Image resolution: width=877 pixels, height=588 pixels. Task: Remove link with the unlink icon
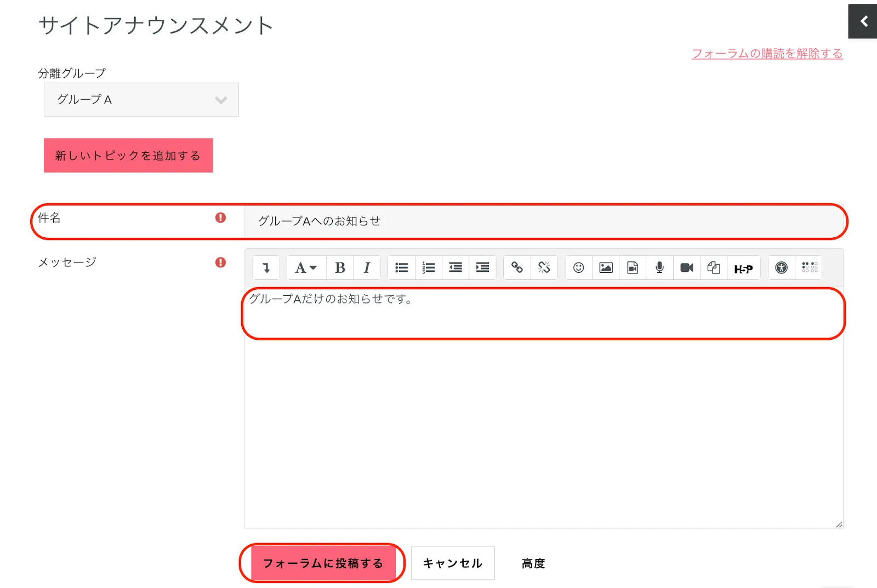[544, 268]
